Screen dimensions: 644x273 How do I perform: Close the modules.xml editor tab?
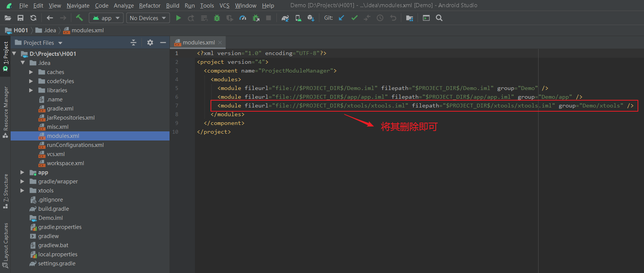pyautogui.click(x=220, y=43)
